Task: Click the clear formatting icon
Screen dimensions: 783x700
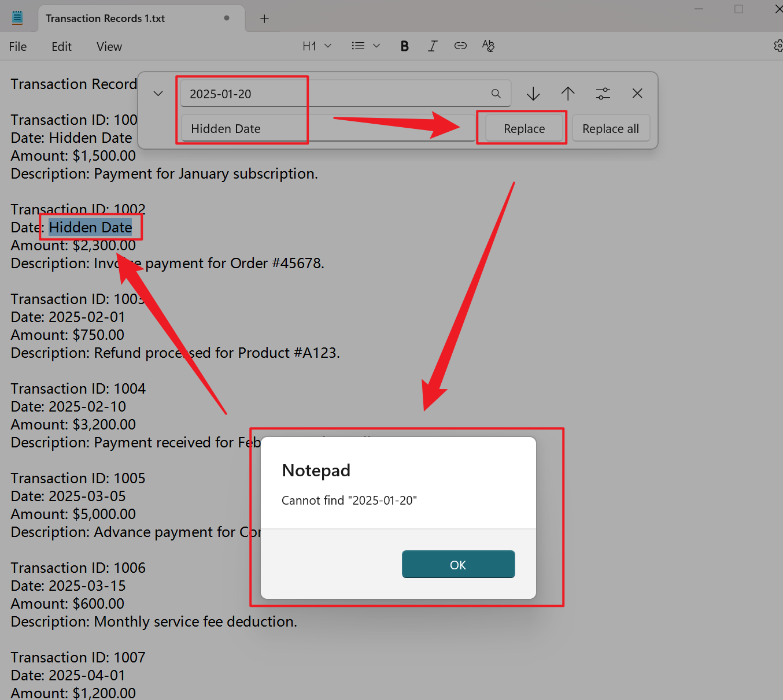Action: tap(488, 46)
